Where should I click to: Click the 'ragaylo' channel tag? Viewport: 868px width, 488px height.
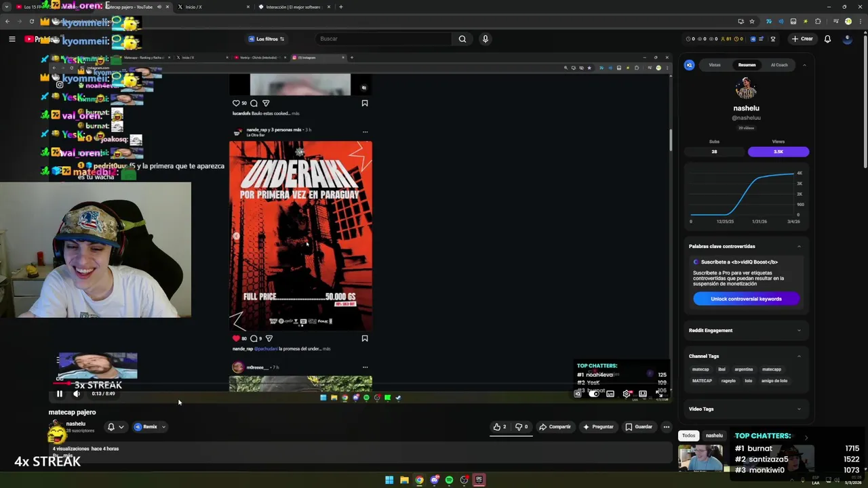point(728,381)
